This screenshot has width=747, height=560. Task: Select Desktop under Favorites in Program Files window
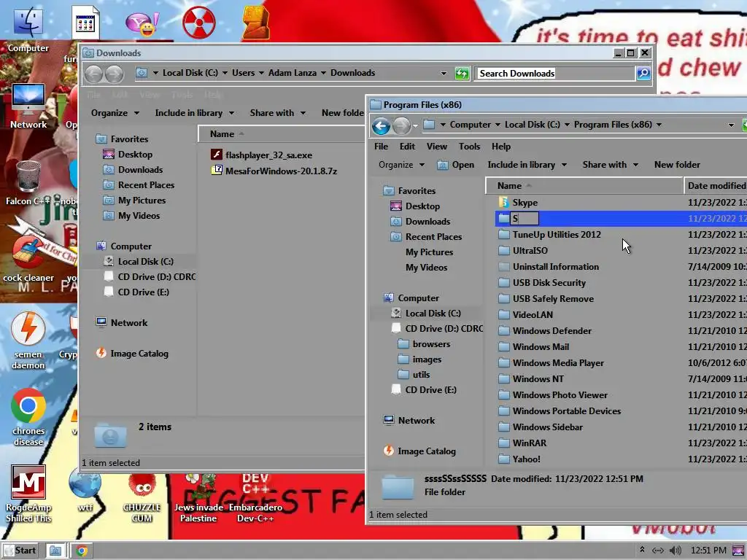[422, 206]
